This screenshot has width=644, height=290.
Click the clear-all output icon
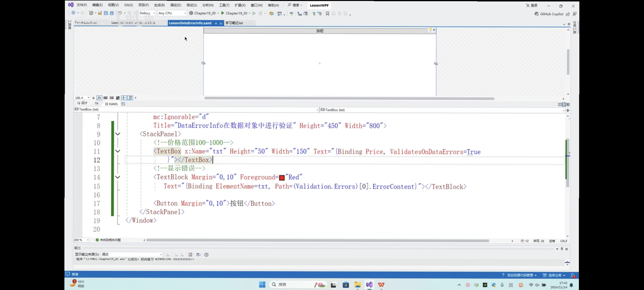click(190, 255)
